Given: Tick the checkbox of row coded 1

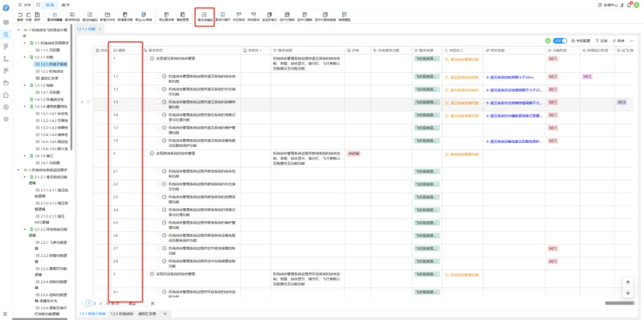Looking at the screenshot, I should pos(146,58).
